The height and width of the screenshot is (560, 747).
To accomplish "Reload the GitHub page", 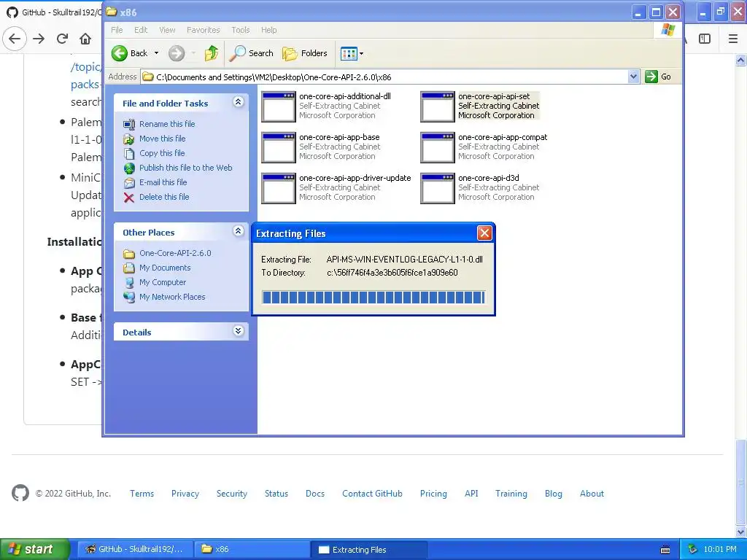I will point(62,39).
